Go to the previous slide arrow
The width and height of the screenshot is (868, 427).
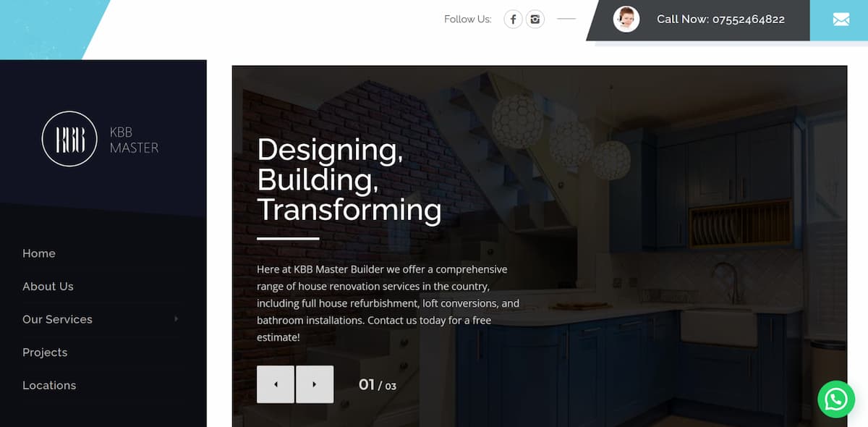[x=276, y=384]
